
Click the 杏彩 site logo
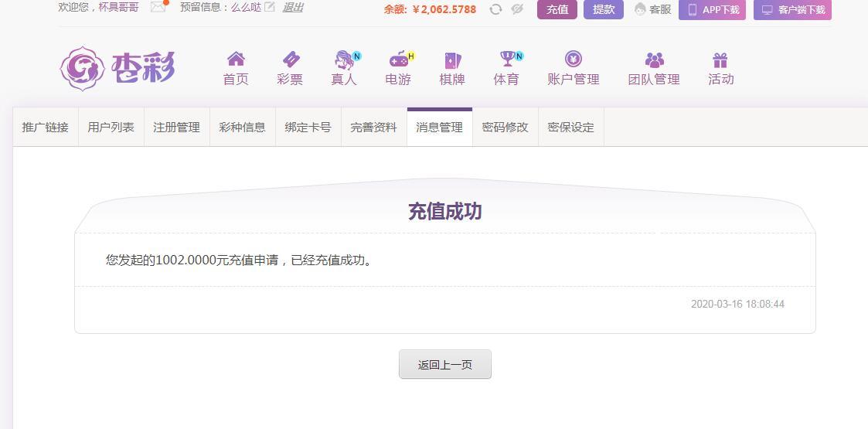(117, 69)
